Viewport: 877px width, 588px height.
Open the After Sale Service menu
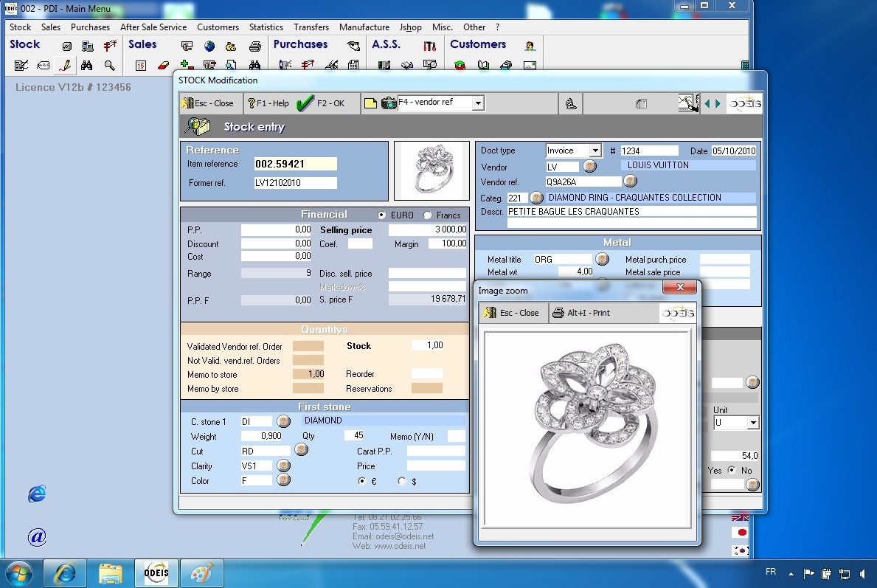[x=153, y=27]
